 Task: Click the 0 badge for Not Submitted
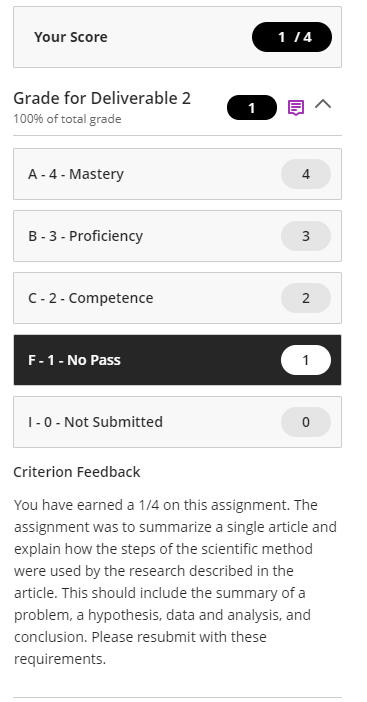tap(306, 422)
